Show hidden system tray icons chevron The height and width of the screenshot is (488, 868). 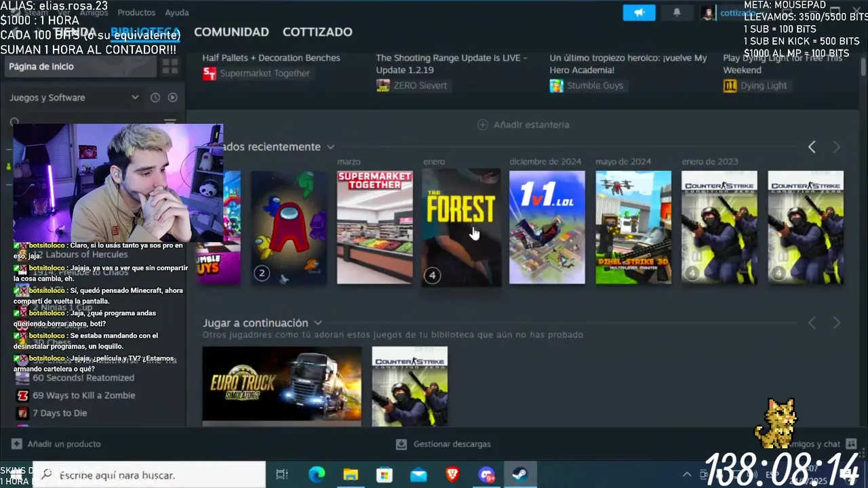pos(687,475)
